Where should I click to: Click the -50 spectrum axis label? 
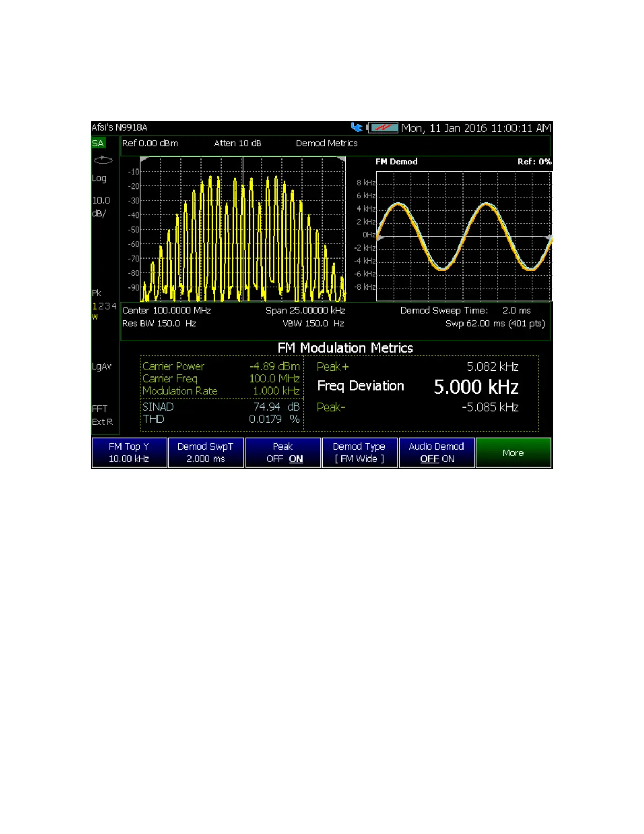(134, 230)
